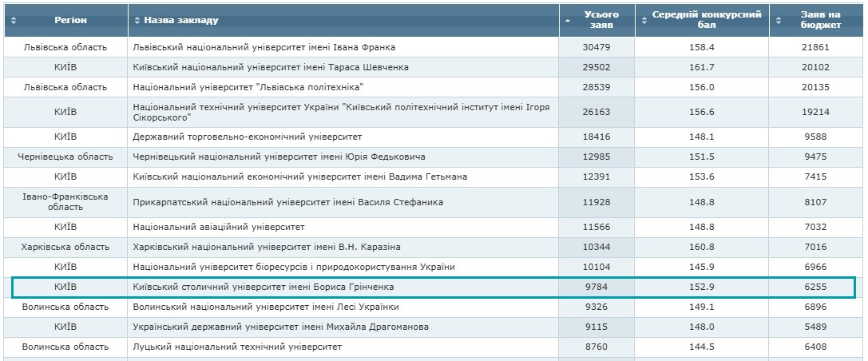Click the Чернівецька область region cell
The width and height of the screenshot is (868, 361).
click(x=65, y=157)
